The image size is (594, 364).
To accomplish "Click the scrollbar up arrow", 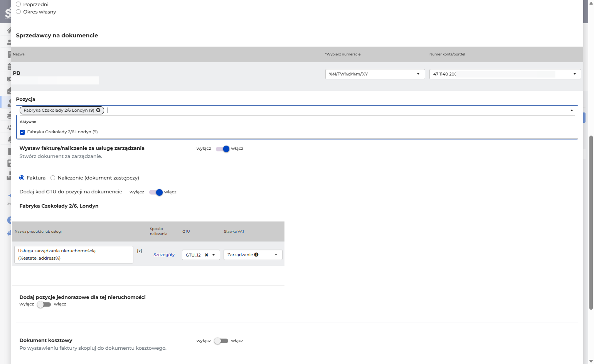I will tap(591, 3).
